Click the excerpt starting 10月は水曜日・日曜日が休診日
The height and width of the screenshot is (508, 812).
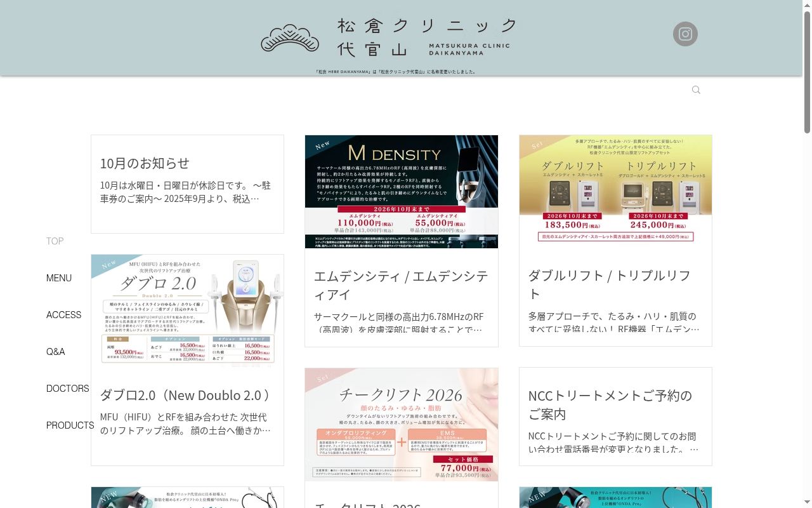pyautogui.click(x=185, y=192)
